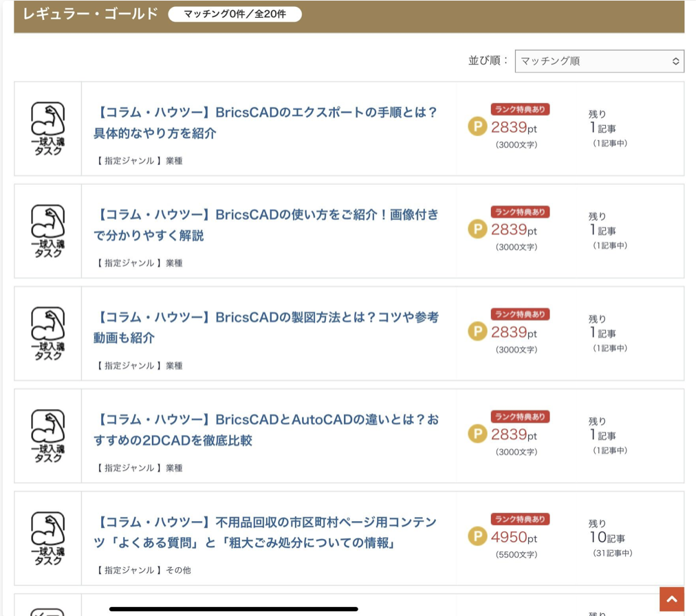
Task: Click the P coin icon in BricsCADエクスポート row
Action: click(477, 126)
